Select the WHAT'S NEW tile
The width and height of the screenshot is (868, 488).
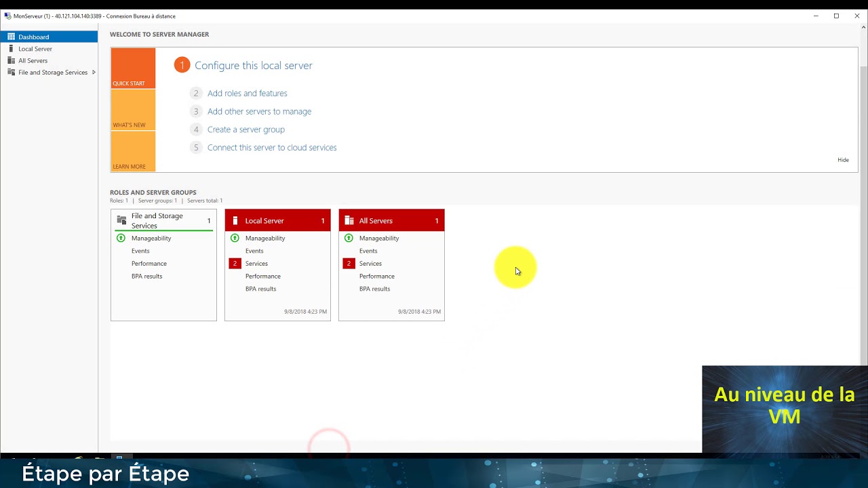[x=133, y=110]
